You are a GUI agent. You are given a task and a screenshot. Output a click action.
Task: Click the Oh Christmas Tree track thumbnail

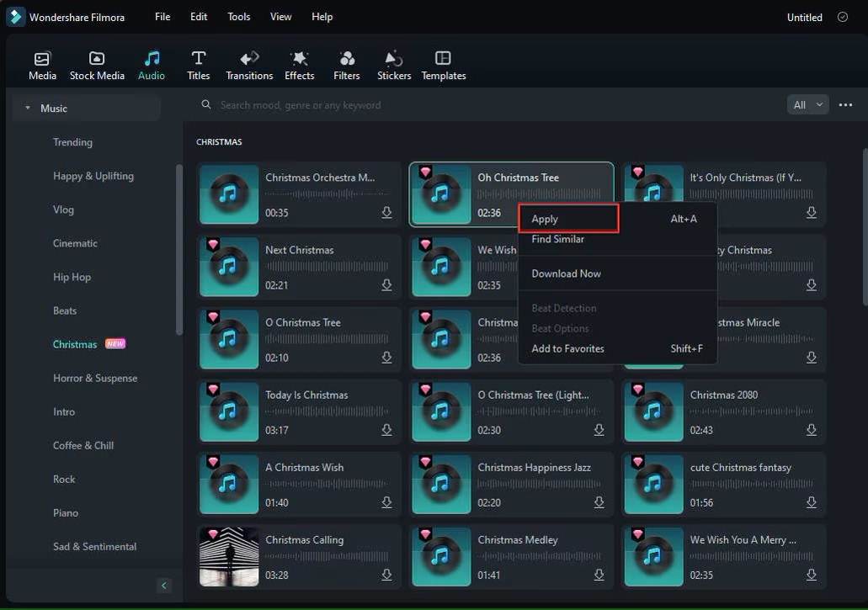(441, 194)
